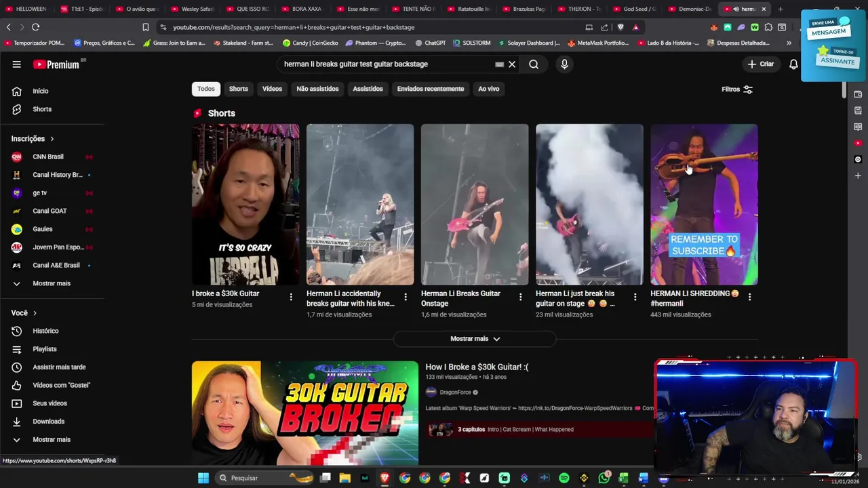The width and height of the screenshot is (868, 488).
Task: Open options menu for 'Herman Li Breaks Guitar Onstage'
Action: (520, 297)
